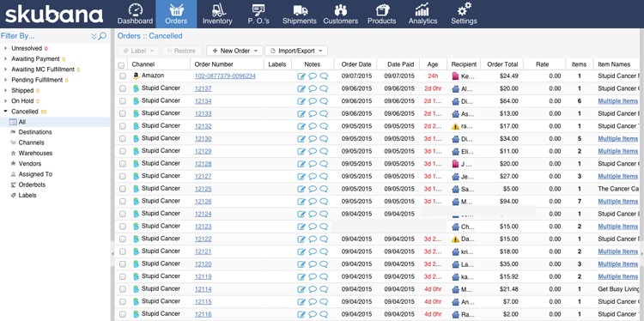Click the double chevron next to Filter By
The height and width of the screenshot is (321, 644).
94,36
